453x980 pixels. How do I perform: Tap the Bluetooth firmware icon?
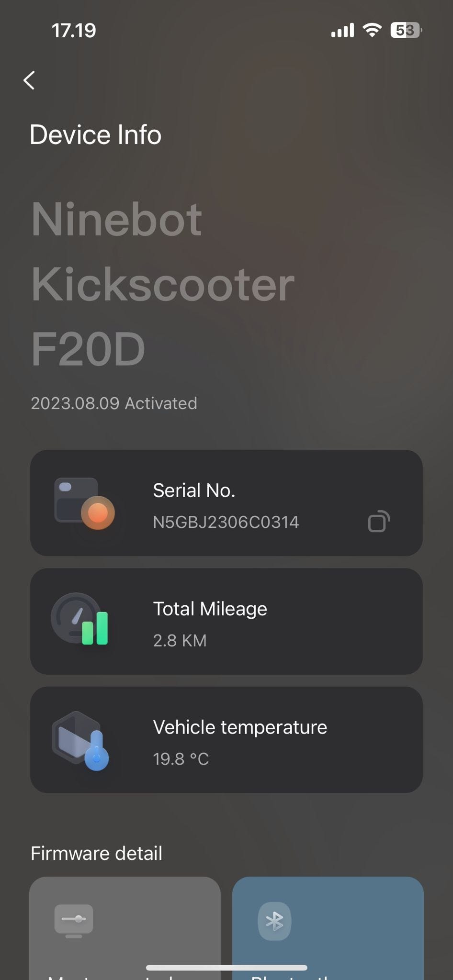274,921
